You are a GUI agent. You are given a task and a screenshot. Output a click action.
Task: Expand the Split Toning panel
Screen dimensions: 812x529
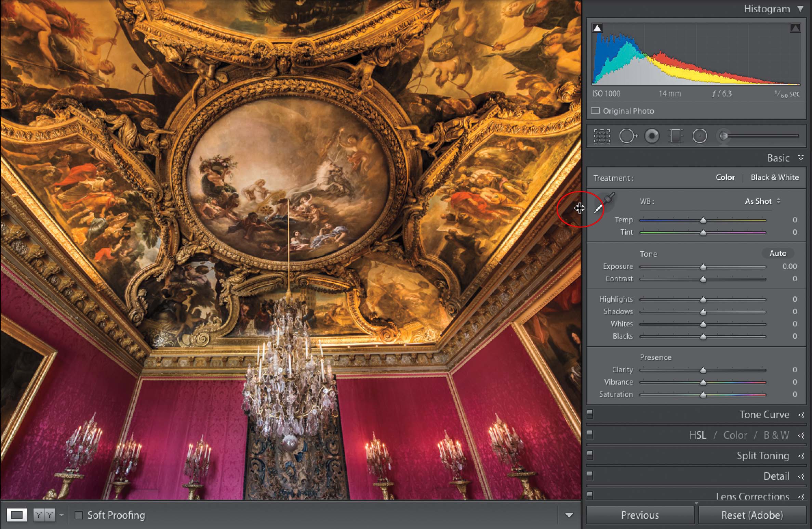(x=763, y=456)
